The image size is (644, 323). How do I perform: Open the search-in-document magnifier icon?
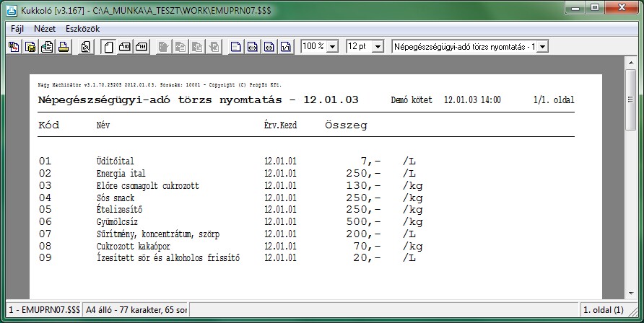(x=85, y=47)
